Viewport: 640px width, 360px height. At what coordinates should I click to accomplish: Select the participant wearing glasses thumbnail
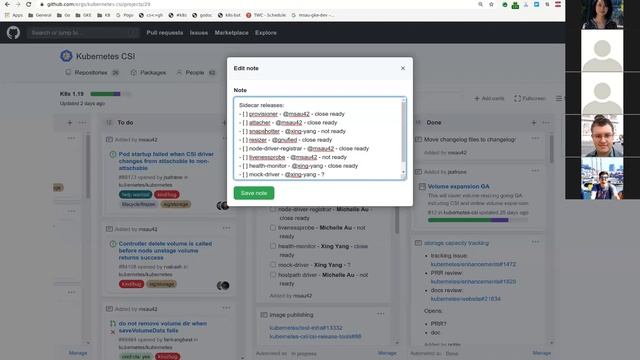pyautogui.click(x=602, y=136)
